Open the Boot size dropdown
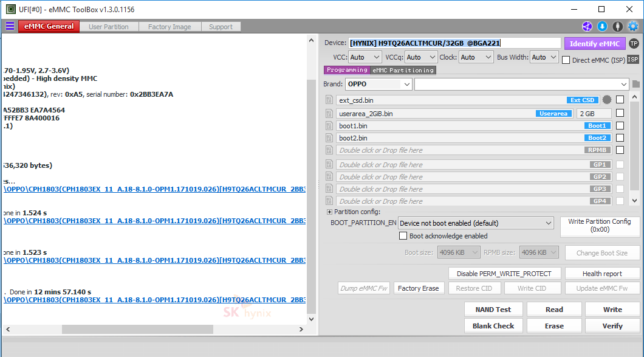 (x=458, y=252)
